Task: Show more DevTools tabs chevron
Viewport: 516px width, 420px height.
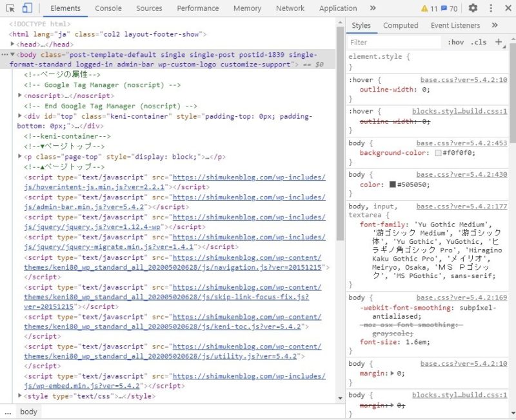Action: [x=373, y=8]
